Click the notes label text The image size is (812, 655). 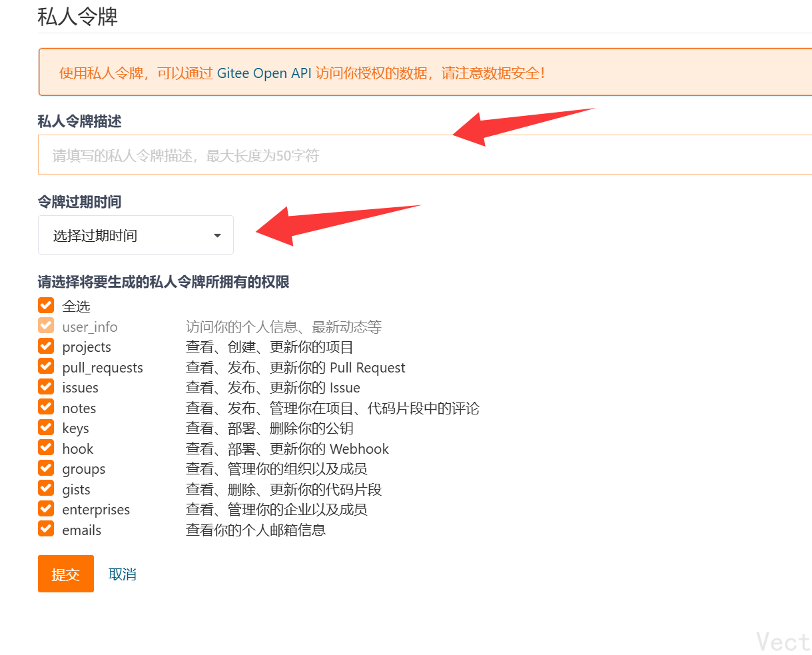click(79, 408)
